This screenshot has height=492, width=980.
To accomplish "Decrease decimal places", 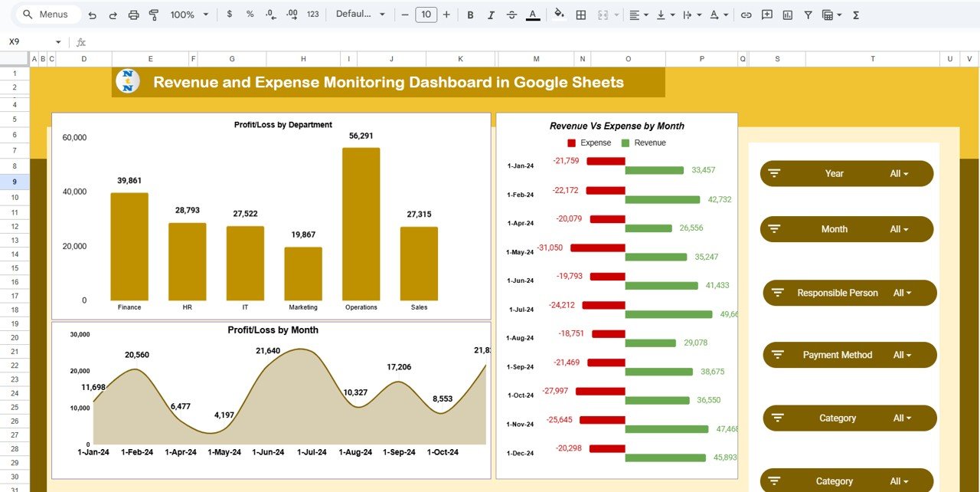I will [269, 15].
